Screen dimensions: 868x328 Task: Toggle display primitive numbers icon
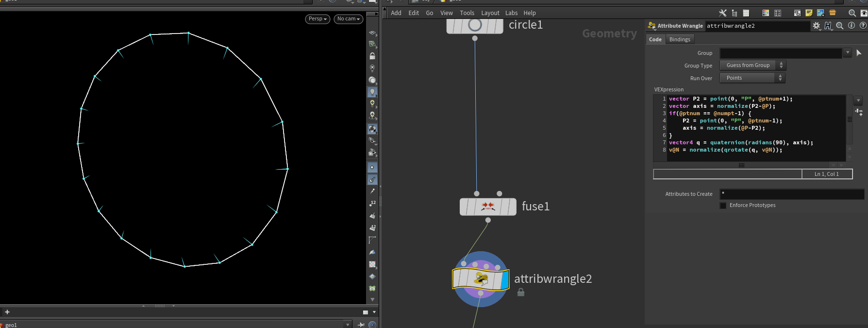point(372,228)
